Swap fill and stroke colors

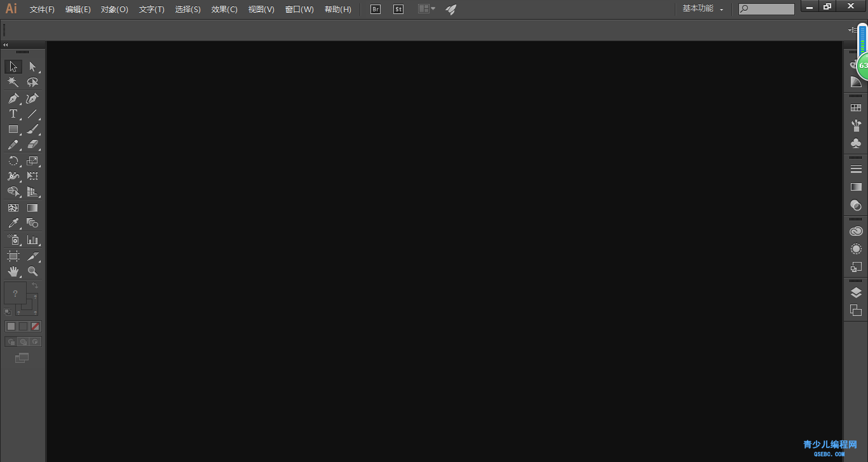pos(35,286)
